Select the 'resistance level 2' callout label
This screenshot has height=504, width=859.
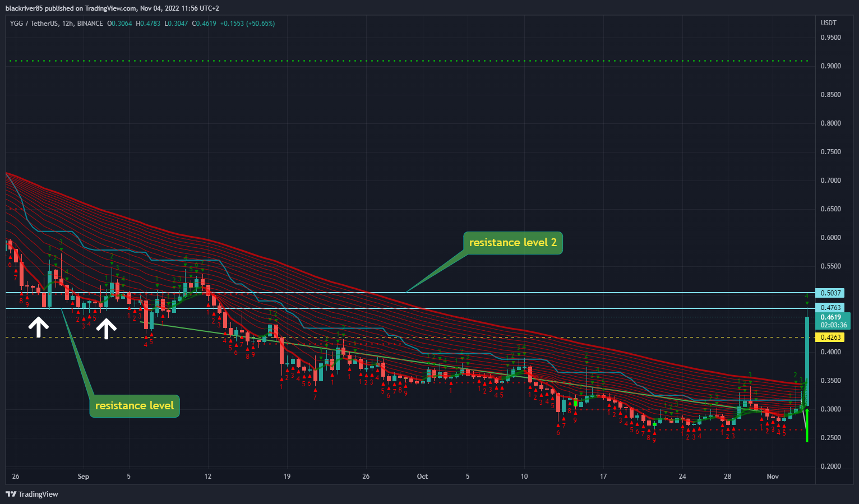513,243
